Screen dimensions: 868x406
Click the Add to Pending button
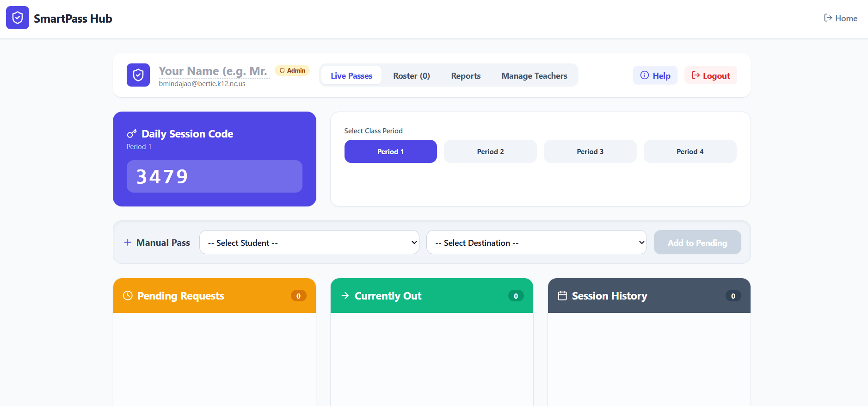[697, 242]
